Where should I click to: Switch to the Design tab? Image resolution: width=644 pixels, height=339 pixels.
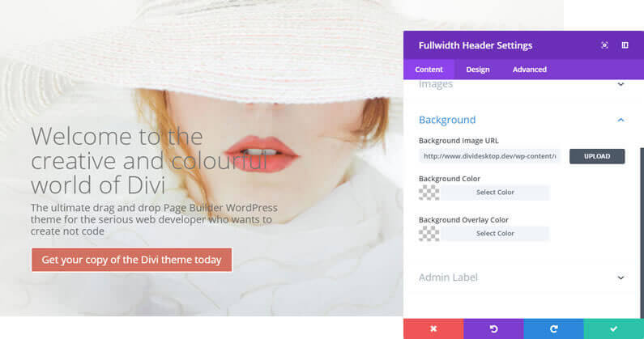coord(478,70)
